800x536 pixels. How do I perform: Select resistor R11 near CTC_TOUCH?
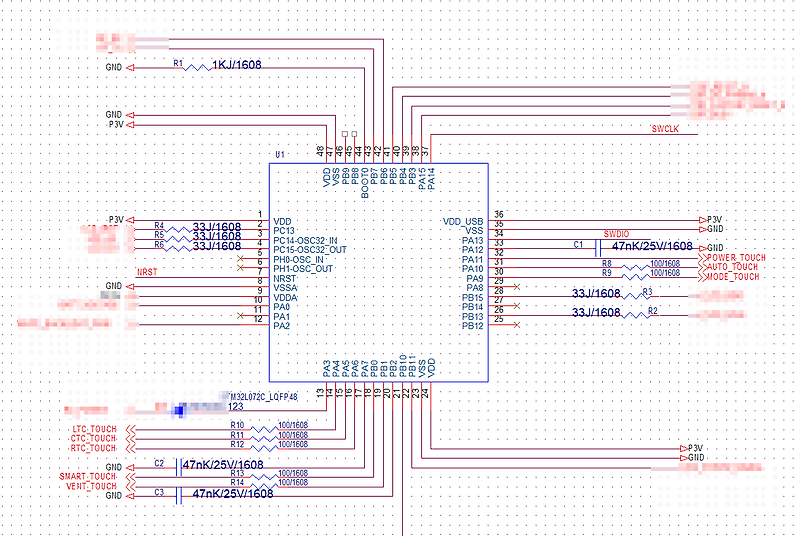[x=264, y=439]
